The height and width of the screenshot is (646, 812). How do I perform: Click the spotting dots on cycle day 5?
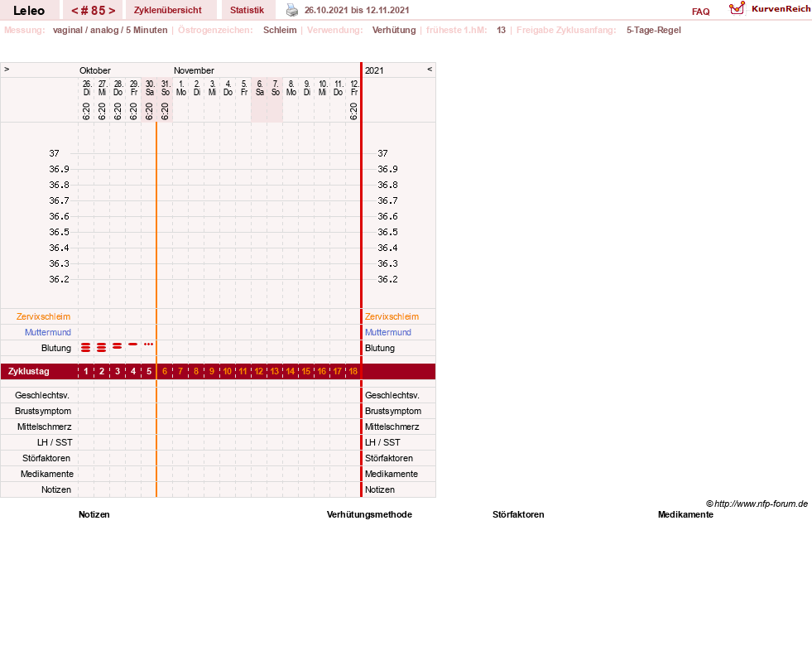point(149,344)
